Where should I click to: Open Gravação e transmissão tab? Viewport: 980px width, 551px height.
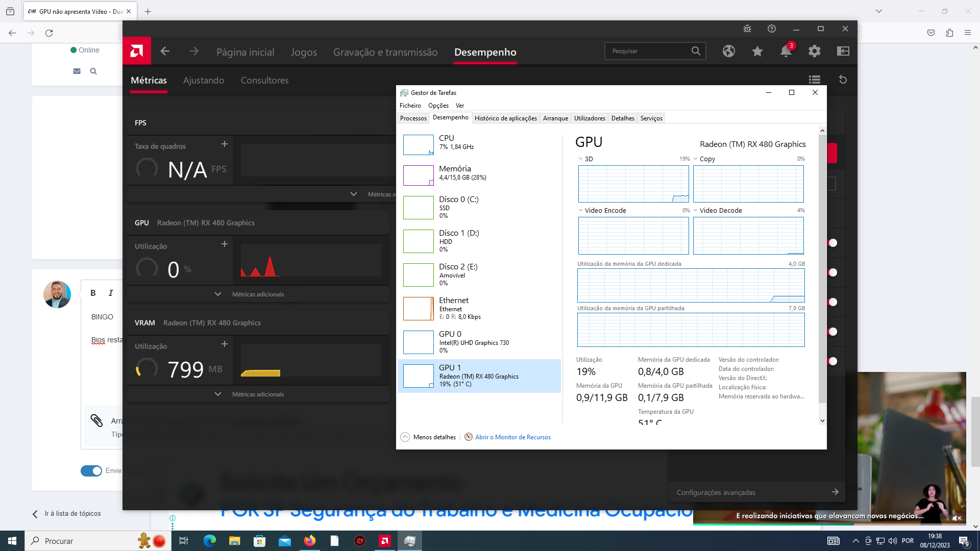pos(385,52)
